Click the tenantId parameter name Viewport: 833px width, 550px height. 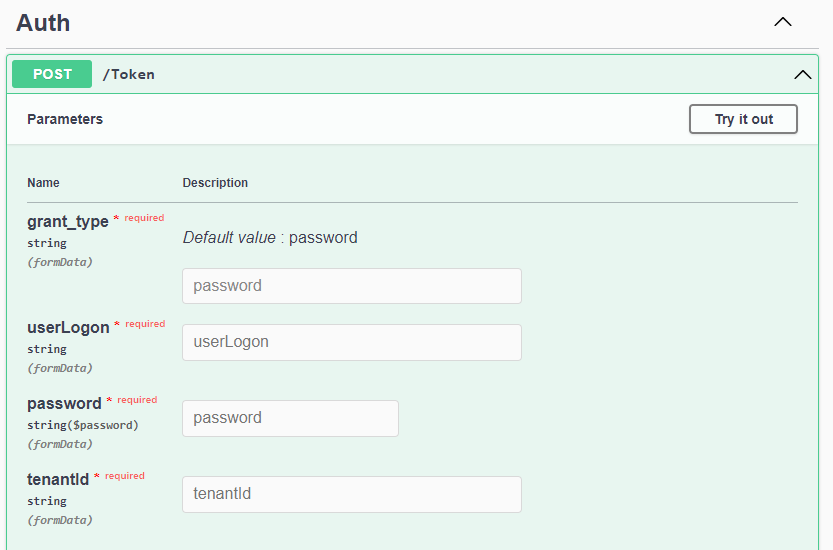point(58,479)
